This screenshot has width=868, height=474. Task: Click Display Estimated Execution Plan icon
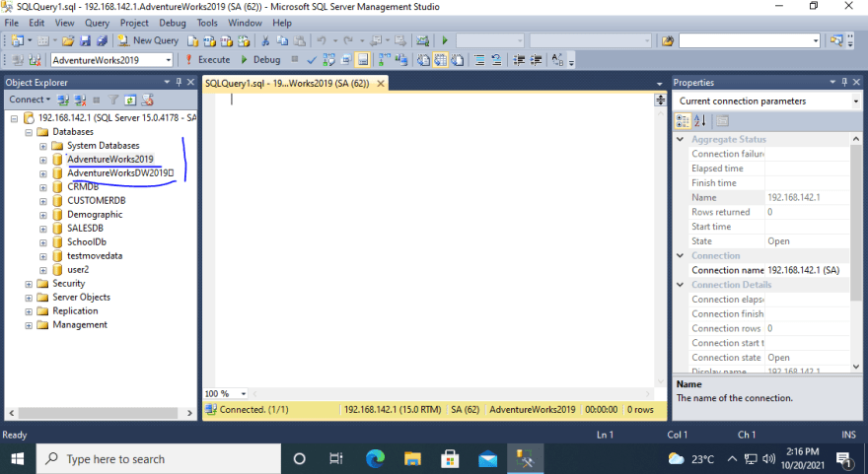point(328,60)
